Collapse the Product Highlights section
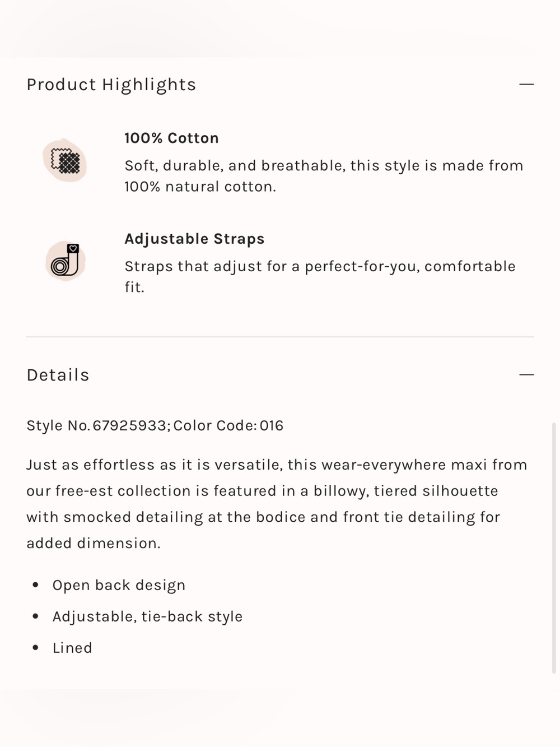Screen dimensions: 560x747 526,84
